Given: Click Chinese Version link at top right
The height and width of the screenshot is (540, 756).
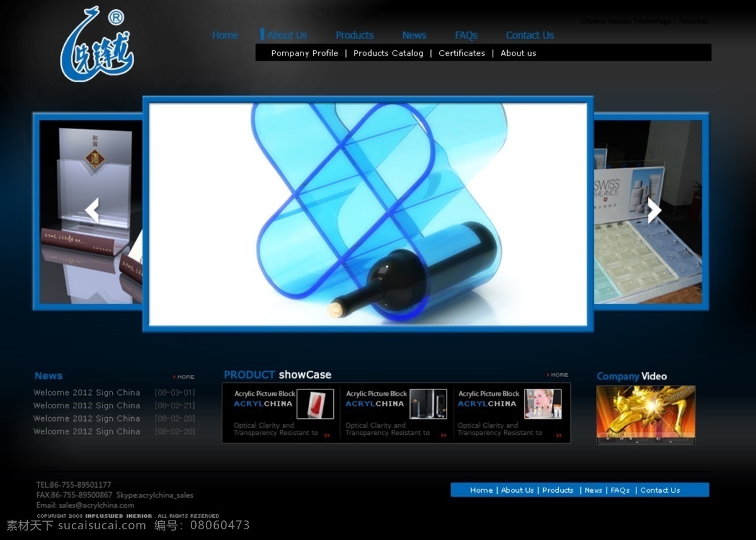Looking at the screenshot, I should click(605, 21).
